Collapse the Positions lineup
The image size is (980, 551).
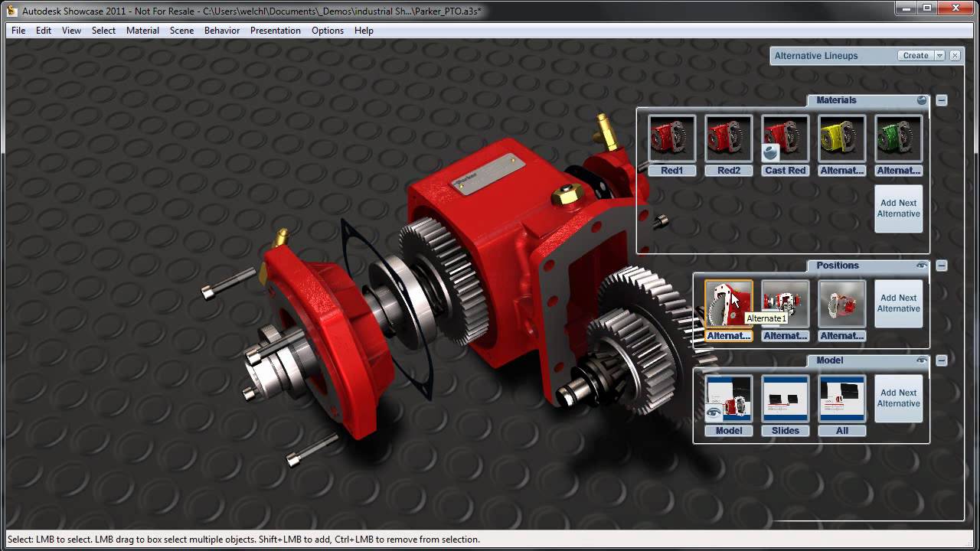coord(942,266)
